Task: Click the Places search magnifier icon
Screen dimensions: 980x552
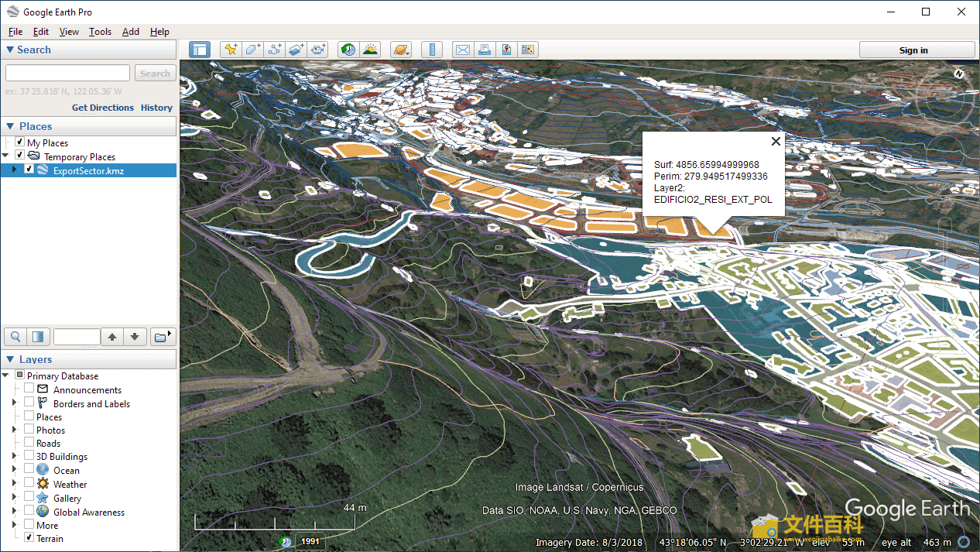Action: pyautogui.click(x=15, y=337)
